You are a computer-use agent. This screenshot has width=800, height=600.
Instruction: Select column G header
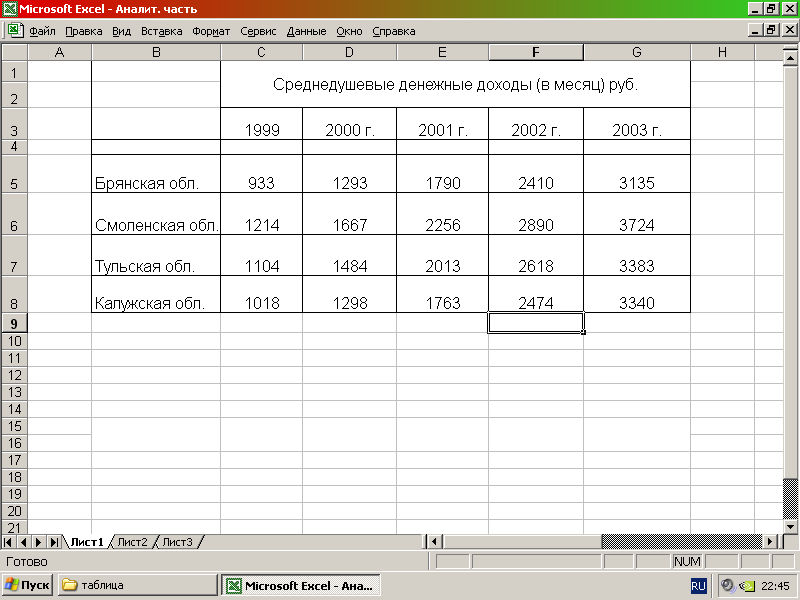[637, 52]
